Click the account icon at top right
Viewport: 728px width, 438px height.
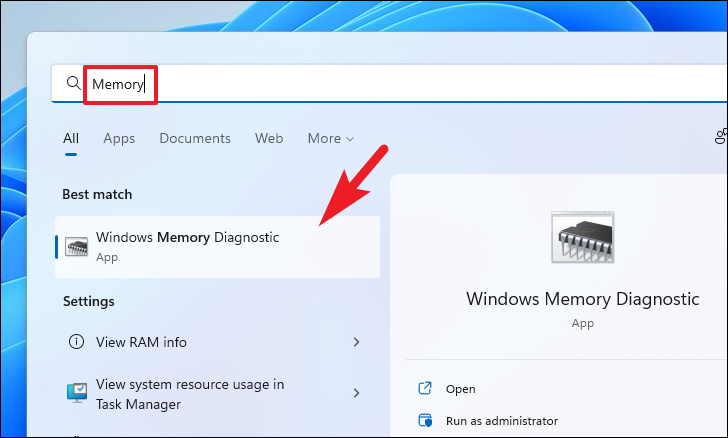[721, 136]
